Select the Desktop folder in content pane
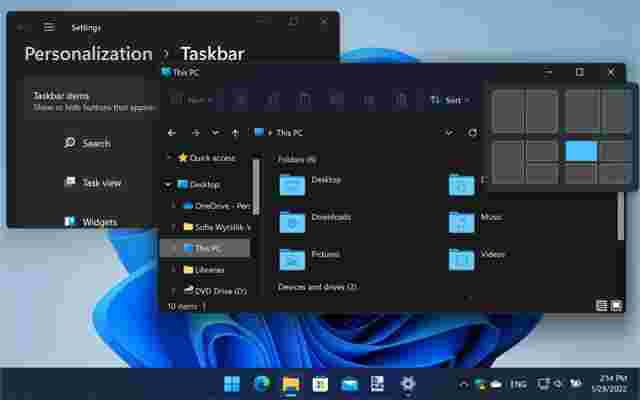This screenshot has width=640, height=400. pos(310,185)
